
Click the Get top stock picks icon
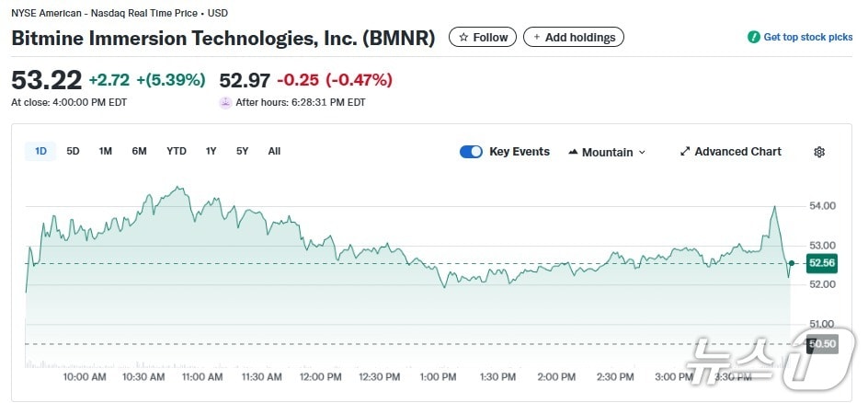click(x=753, y=38)
